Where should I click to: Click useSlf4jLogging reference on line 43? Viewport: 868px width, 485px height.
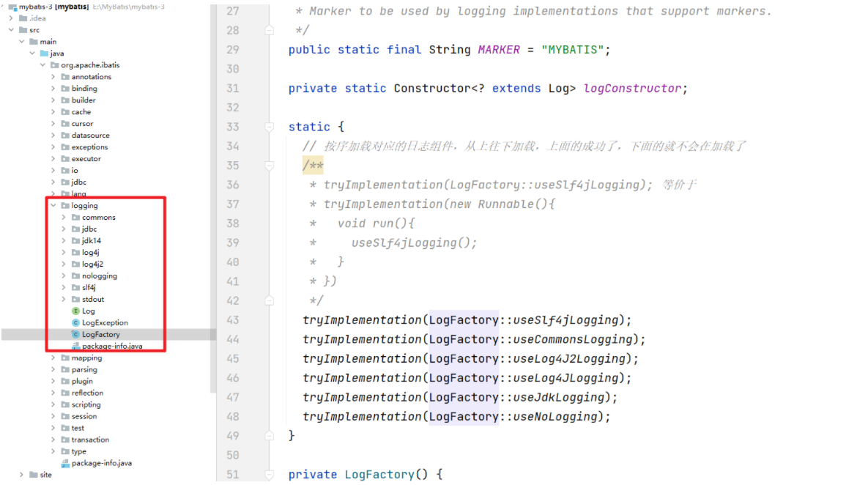point(565,320)
